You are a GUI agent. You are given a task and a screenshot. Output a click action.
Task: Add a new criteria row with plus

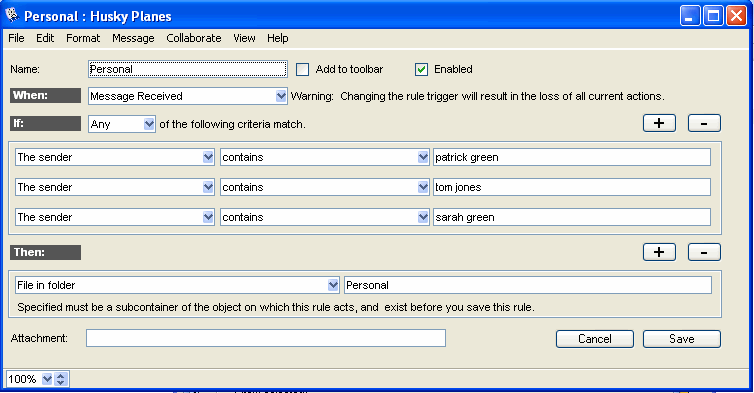point(659,123)
